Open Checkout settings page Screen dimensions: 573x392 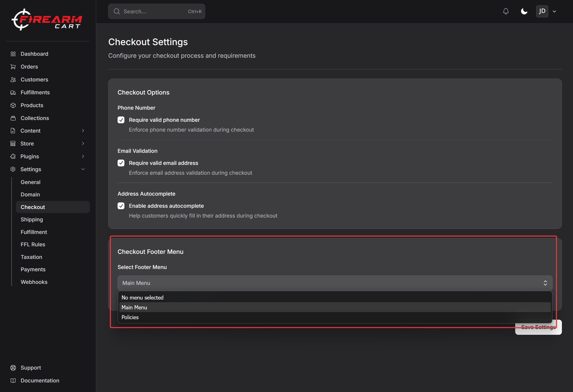[53, 207]
